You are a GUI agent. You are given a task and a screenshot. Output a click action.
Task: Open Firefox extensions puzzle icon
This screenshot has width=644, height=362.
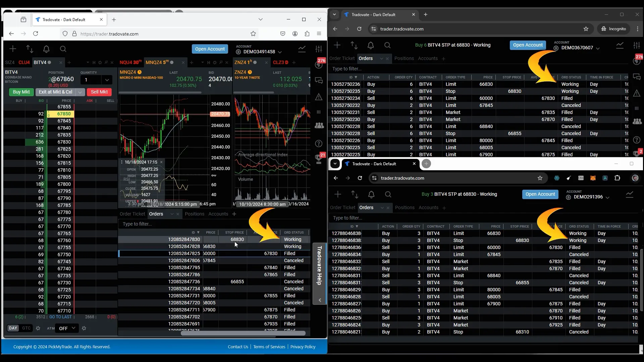tap(307, 34)
